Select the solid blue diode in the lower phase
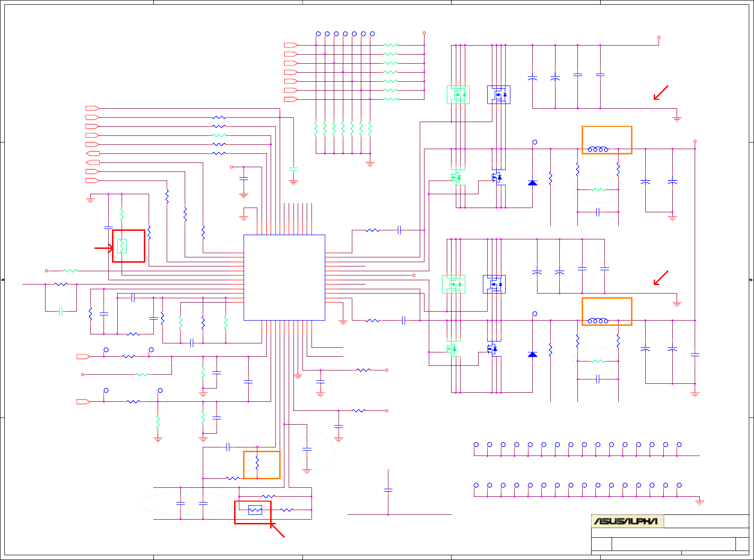The image size is (754, 560). click(533, 354)
